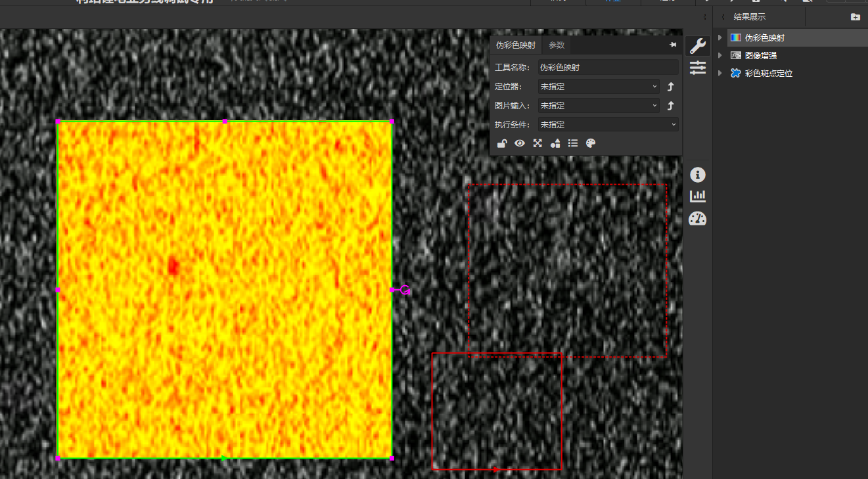Expand the 图像增强 tree item
Viewport: 868px width, 479px height.
720,56
